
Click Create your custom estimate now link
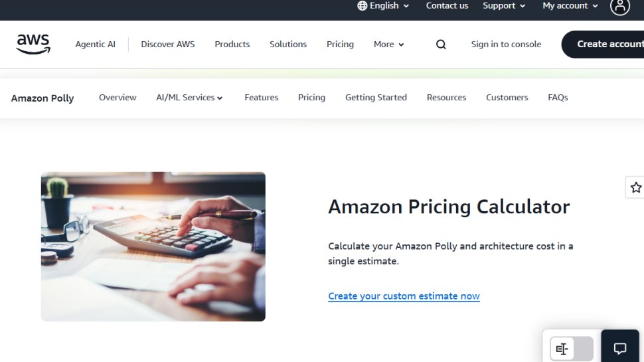[404, 296]
